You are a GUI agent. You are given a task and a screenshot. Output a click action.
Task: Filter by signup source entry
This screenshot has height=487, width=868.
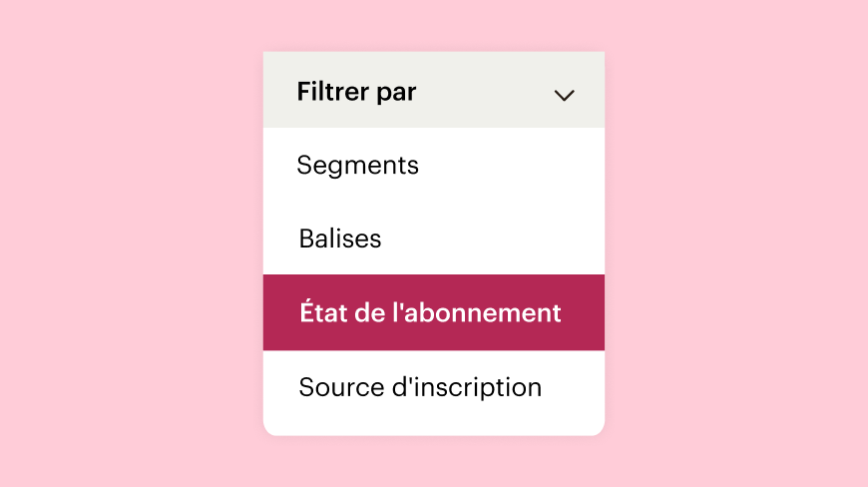click(x=433, y=387)
